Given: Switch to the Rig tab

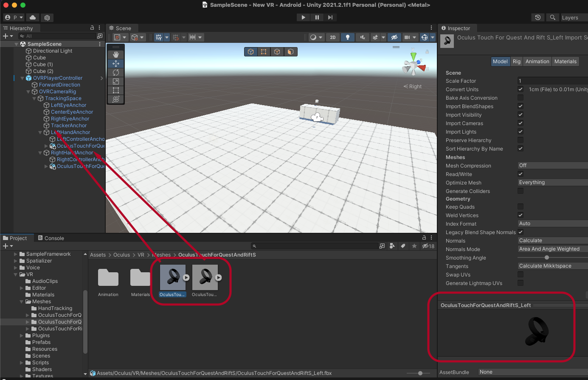Looking at the screenshot, I should point(516,61).
